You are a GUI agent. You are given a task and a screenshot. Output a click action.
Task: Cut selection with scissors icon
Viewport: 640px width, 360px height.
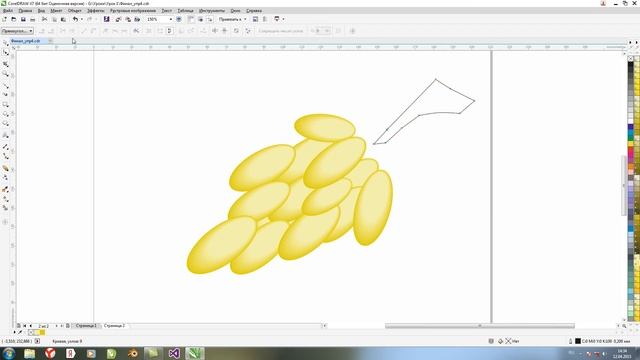[x=44, y=19]
